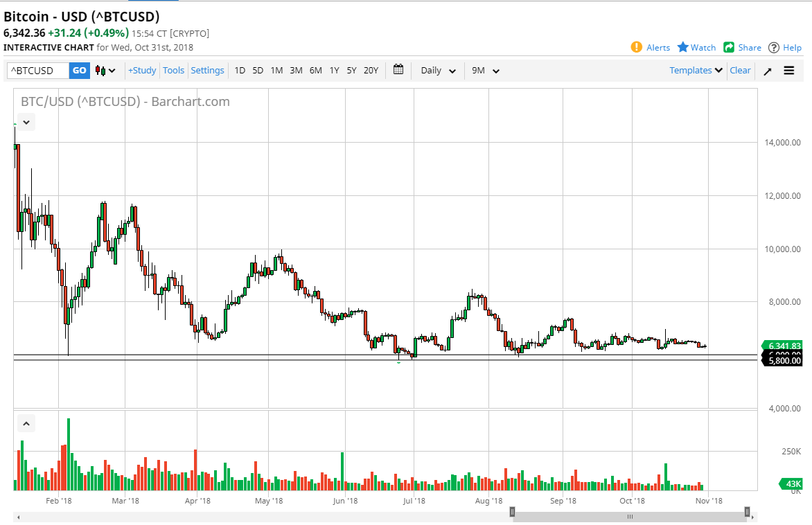Collapse the volume panel with its arrow
Viewport: 812px width, 525px height.
click(26, 423)
